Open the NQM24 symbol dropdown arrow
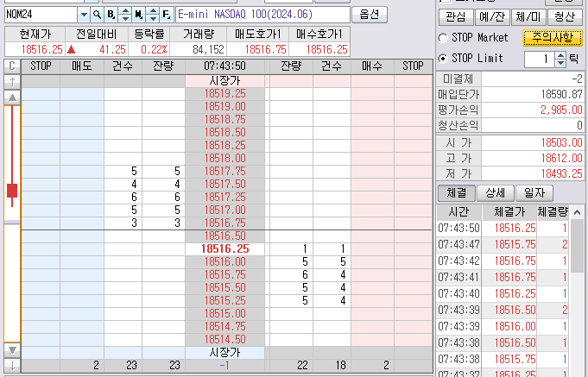 (x=84, y=15)
